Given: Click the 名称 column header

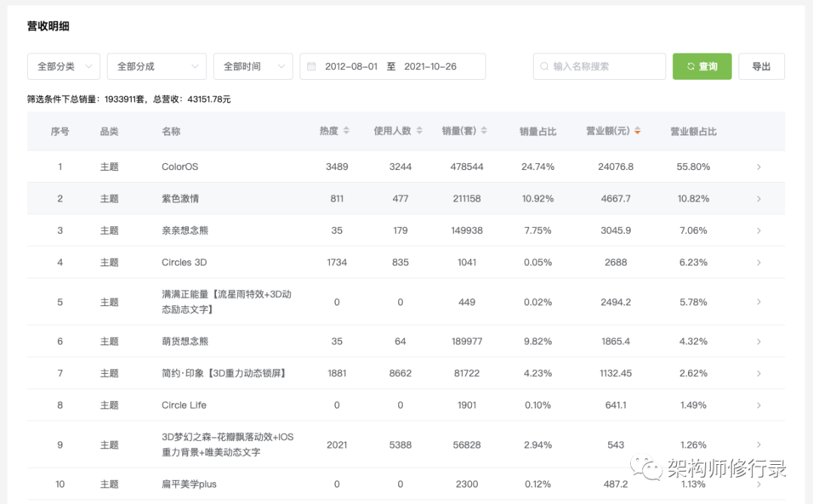Looking at the screenshot, I should tap(171, 132).
